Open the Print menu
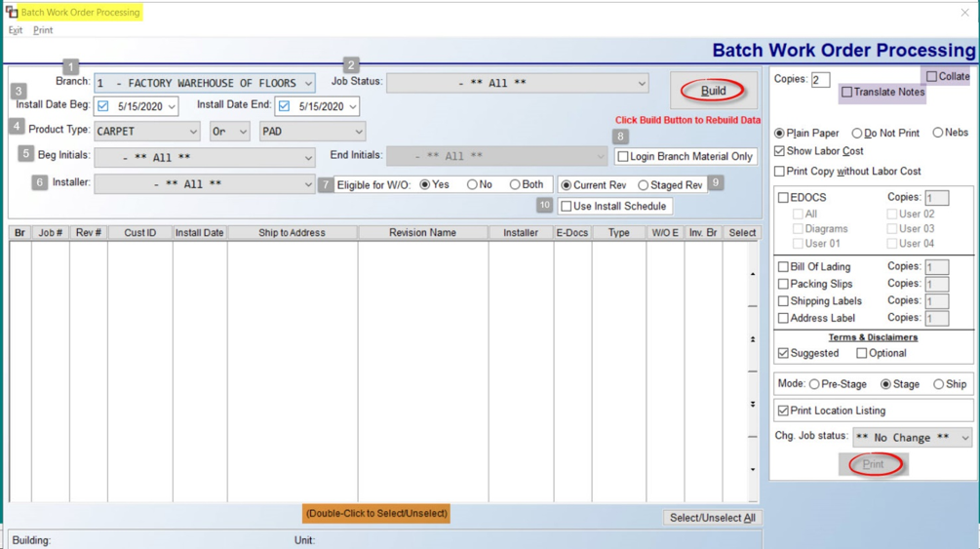The width and height of the screenshot is (980, 549). tap(43, 30)
